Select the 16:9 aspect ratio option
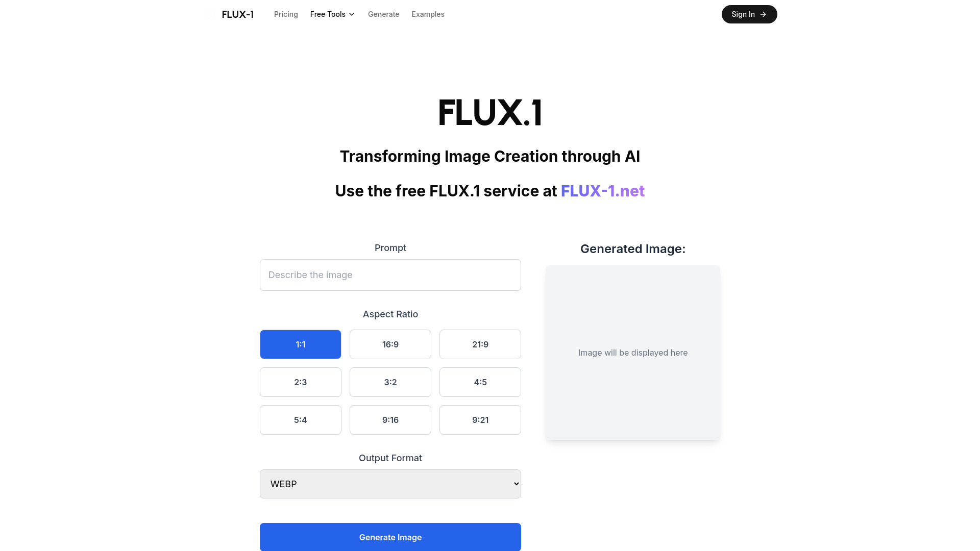 pyautogui.click(x=390, y=344)
